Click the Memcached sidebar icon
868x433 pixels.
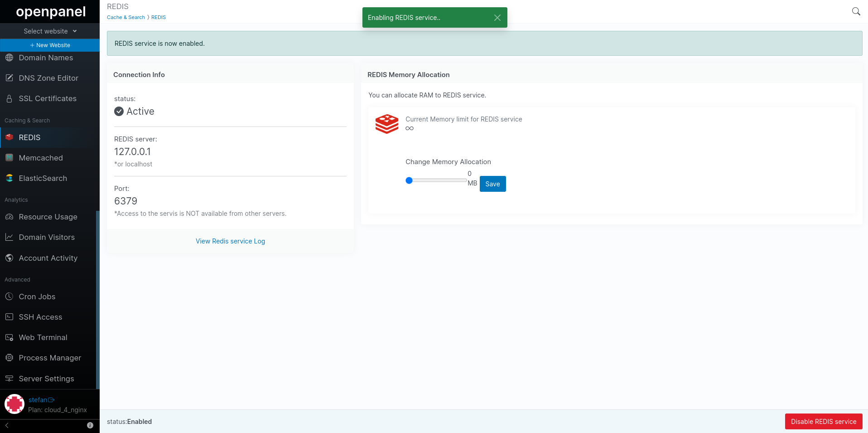[x=9, y=157]
